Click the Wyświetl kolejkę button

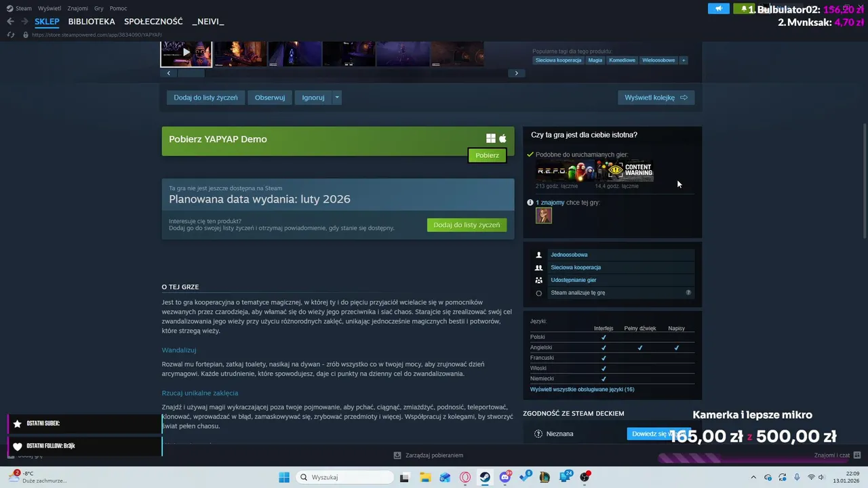pos(656,98)
